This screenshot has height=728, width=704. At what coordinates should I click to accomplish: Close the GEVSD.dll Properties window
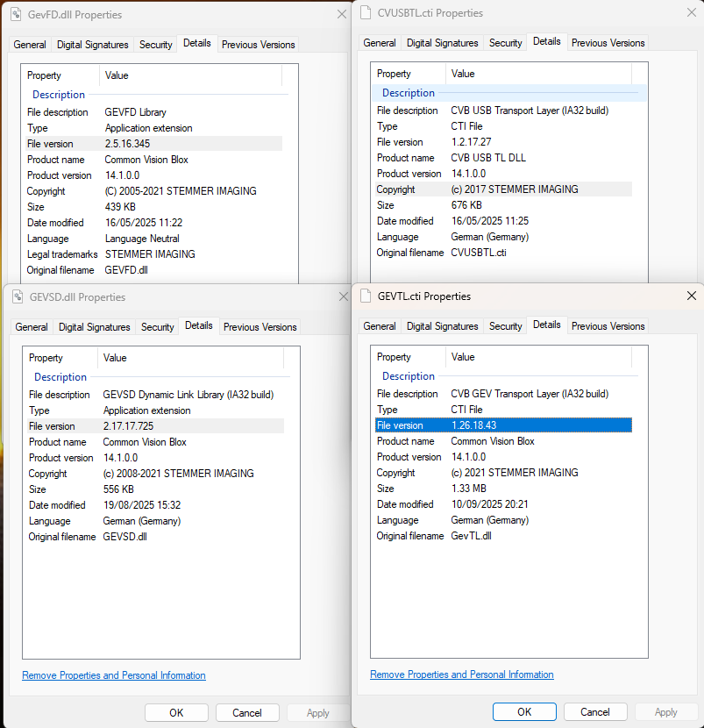[344, 296]
